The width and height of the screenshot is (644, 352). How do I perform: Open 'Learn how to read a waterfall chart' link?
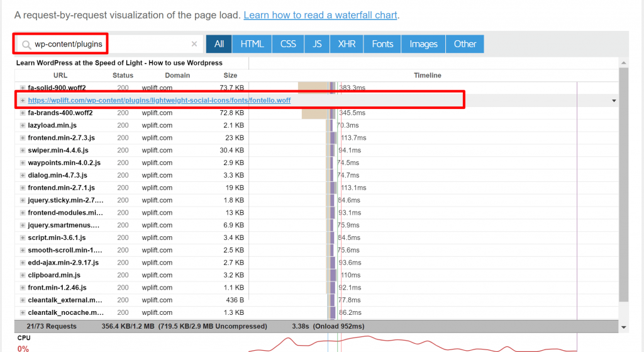320,15
